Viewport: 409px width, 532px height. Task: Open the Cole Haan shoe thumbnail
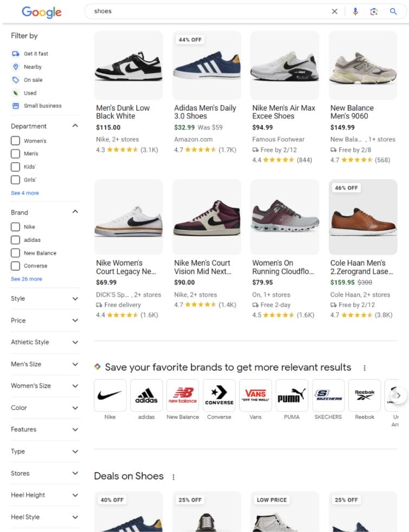point(362,217)
